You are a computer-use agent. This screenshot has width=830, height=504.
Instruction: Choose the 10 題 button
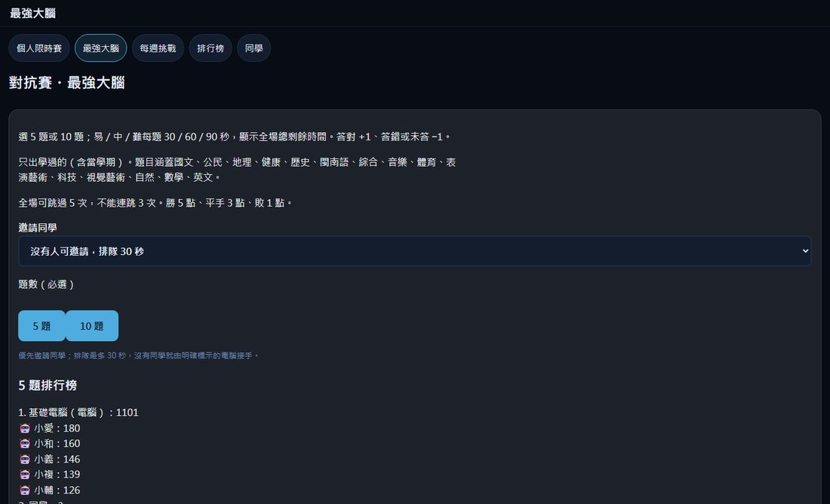coord(91,326)
